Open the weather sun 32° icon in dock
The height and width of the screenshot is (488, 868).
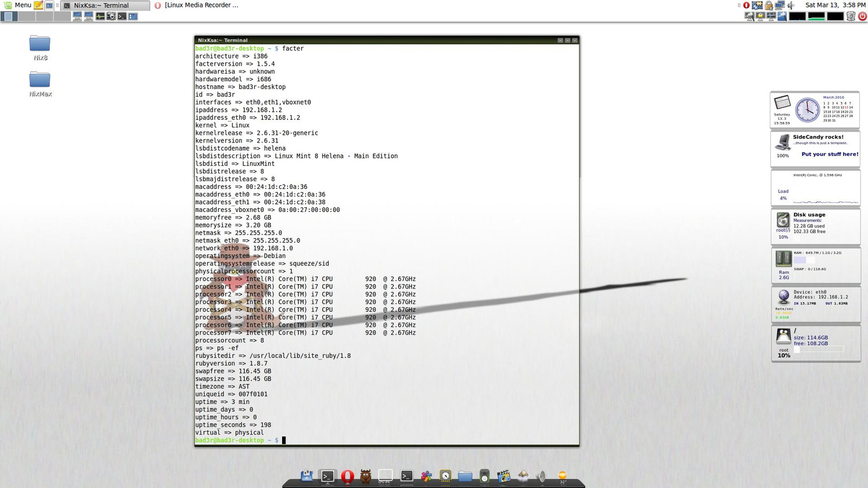[x=563, y=477]
